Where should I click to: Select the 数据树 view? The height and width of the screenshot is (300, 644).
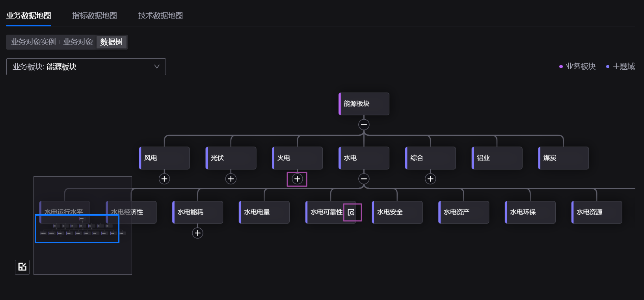pyautogui.click(x=112, y=42)
